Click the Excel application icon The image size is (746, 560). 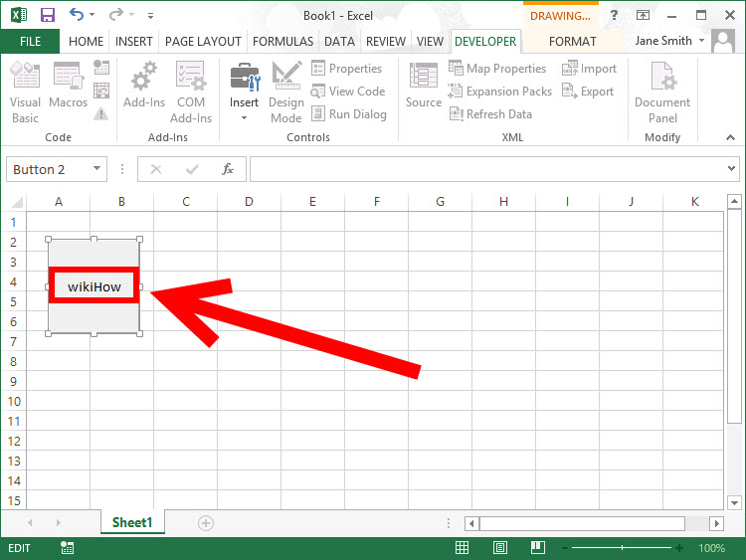tap(19, 15)
